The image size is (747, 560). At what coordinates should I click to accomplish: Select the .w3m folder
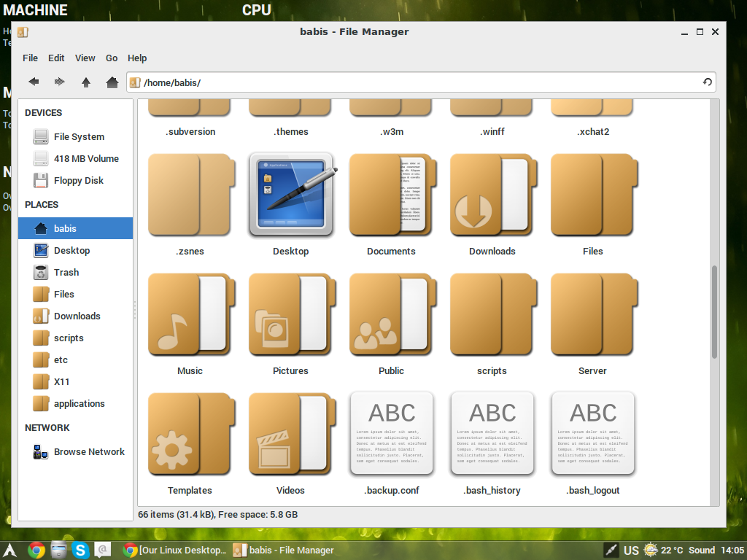coord(391,118)
